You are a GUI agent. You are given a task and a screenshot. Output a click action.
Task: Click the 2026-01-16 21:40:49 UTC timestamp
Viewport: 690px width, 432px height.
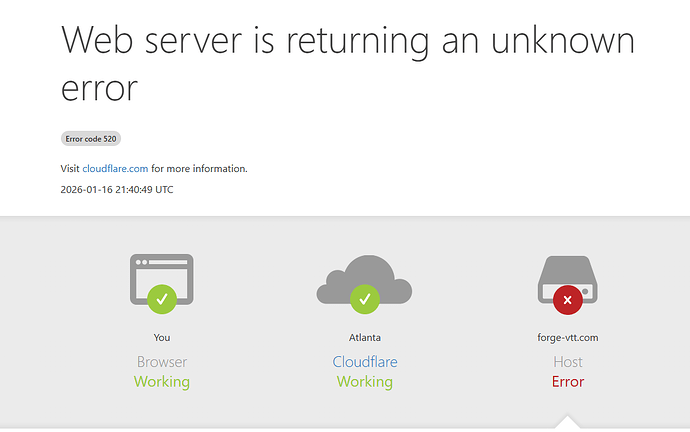[x=116, y=189]
